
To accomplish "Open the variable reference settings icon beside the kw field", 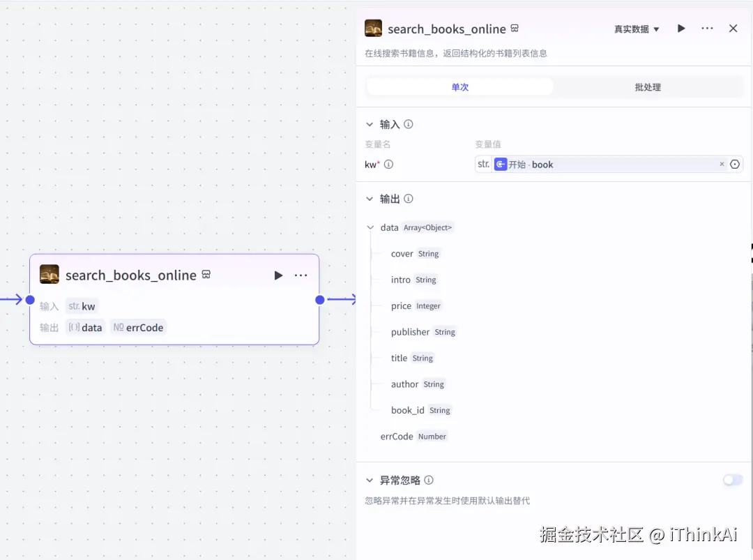I will (735, 164).
